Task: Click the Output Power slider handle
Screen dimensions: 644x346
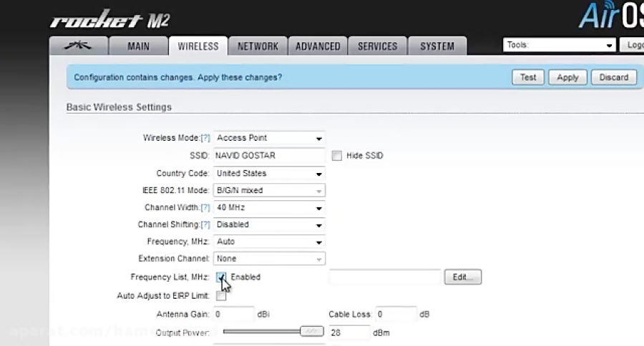Action: pos(311,332)
